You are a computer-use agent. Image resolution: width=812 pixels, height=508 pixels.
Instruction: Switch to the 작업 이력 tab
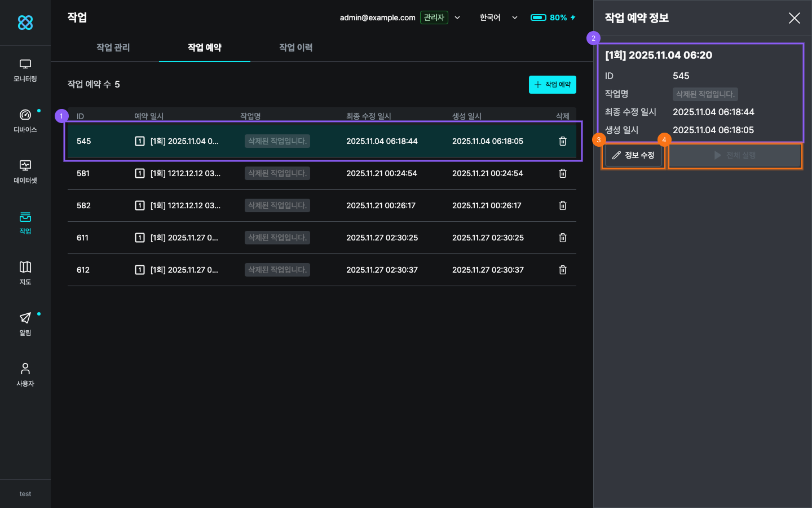click(x=295, y=47)
